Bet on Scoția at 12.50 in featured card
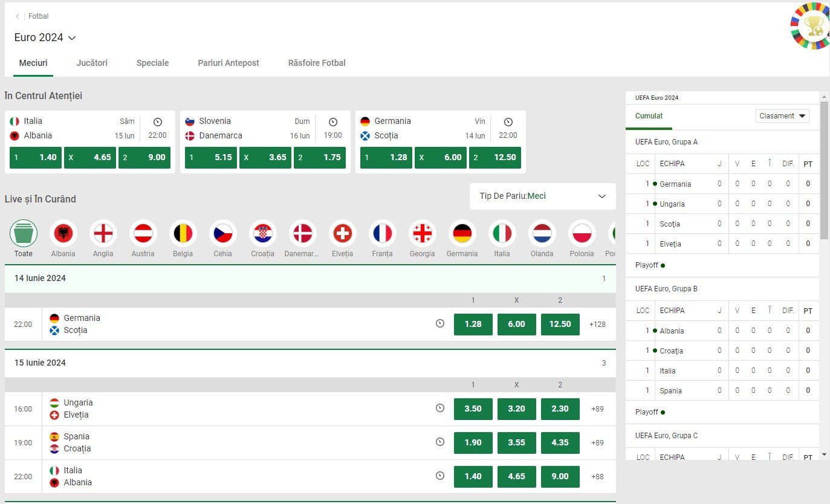The image size is (830, 504). (x=495, y=158)
